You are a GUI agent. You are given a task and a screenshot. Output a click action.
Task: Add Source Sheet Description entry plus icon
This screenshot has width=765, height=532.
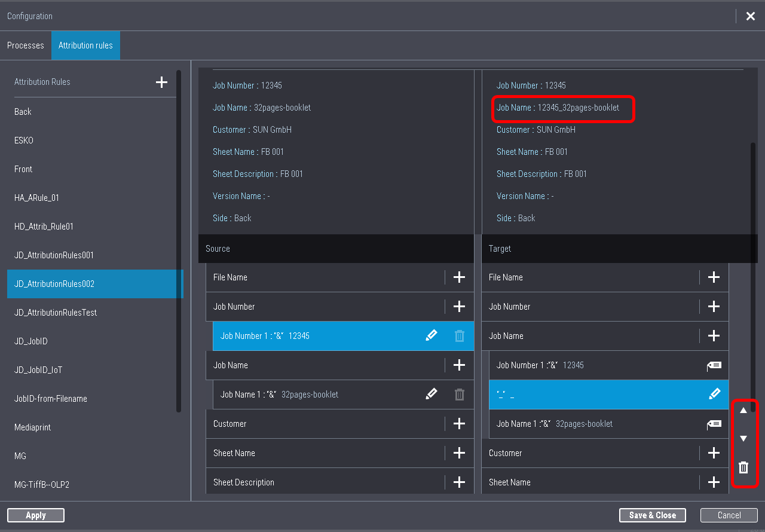[459, 482]
